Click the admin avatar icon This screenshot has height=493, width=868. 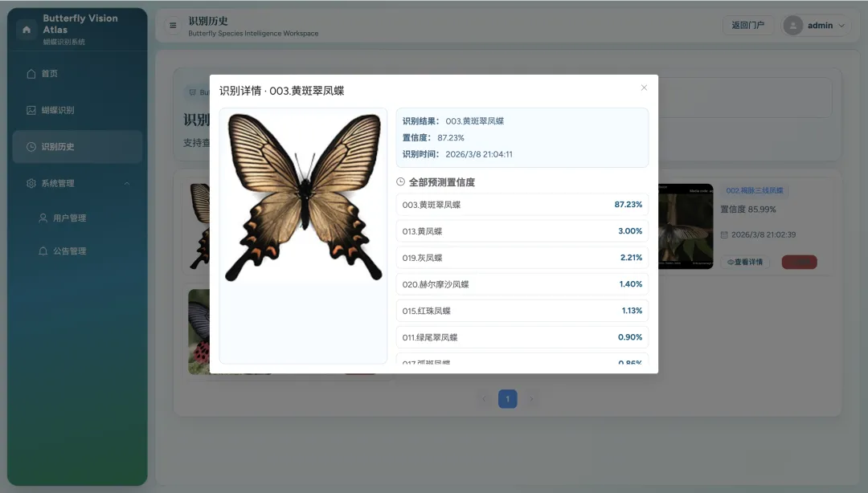[792, 26]
